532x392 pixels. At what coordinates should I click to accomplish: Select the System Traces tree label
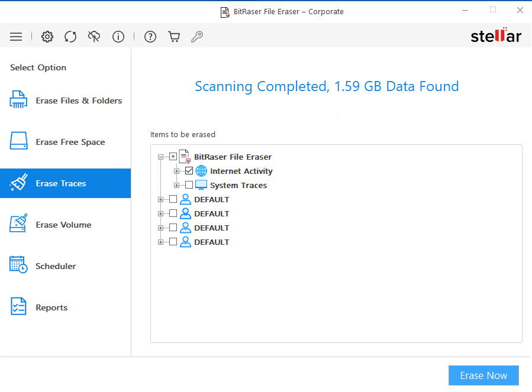tap(238, 185)
